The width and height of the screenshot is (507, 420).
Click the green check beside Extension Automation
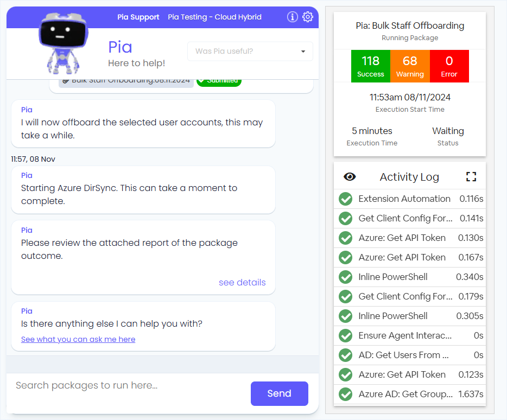[346, 199]
